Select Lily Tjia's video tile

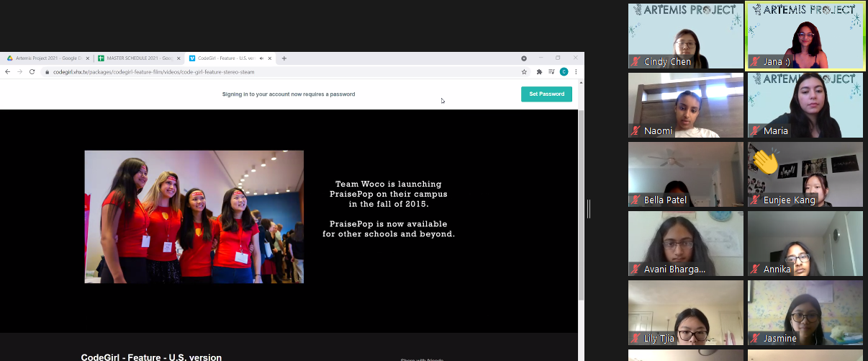click(x=685, y=312)
